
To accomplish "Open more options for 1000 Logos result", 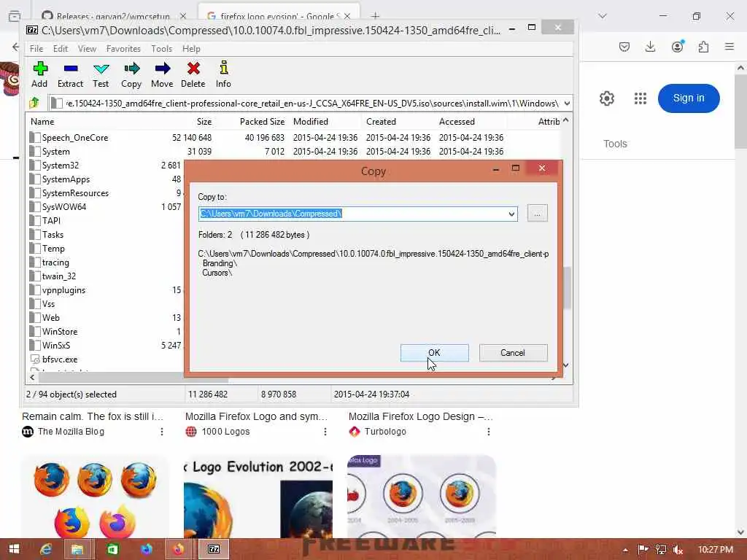I will (325, 432).
